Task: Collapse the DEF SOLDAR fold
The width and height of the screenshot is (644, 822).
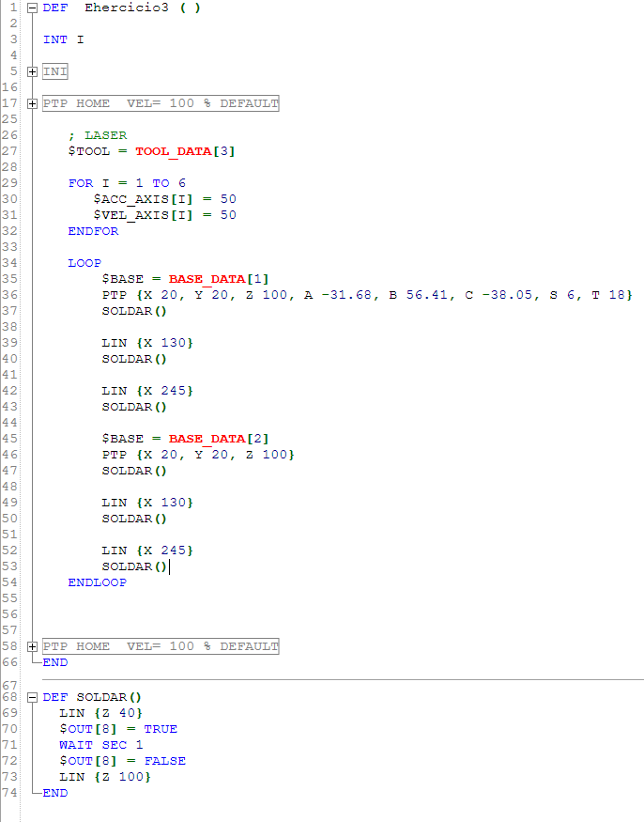Action: coord(33,697)
